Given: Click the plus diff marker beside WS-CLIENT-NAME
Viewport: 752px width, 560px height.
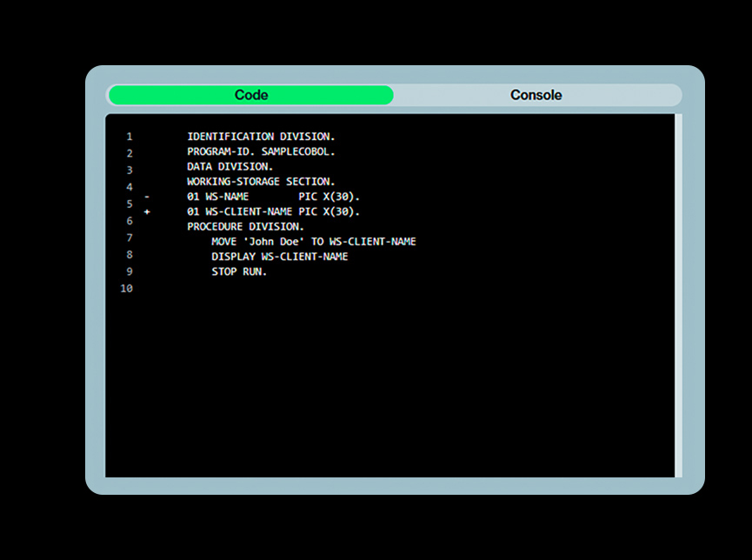Looking at the screenshot, I should (x=147, y=211).
